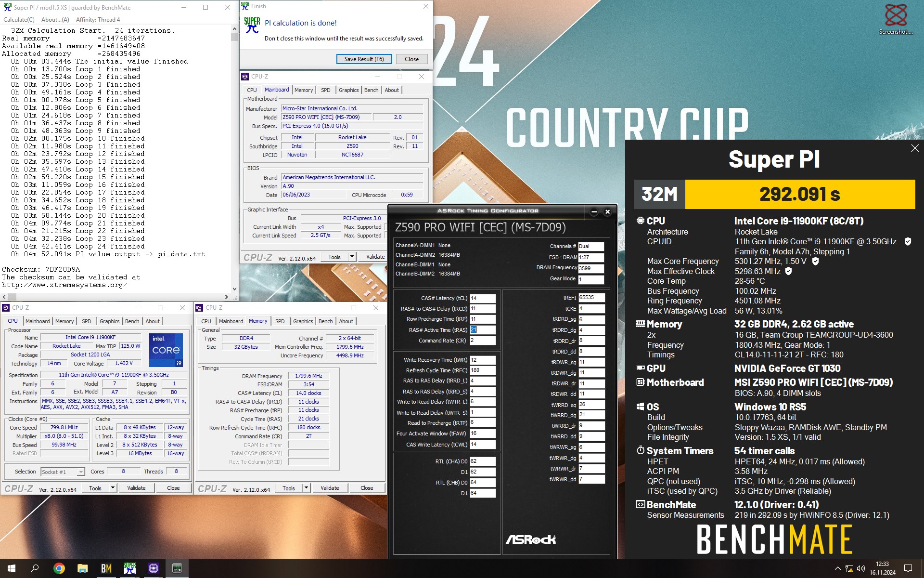Open Bench tab in Mainboard CPU-Z window

371,90
